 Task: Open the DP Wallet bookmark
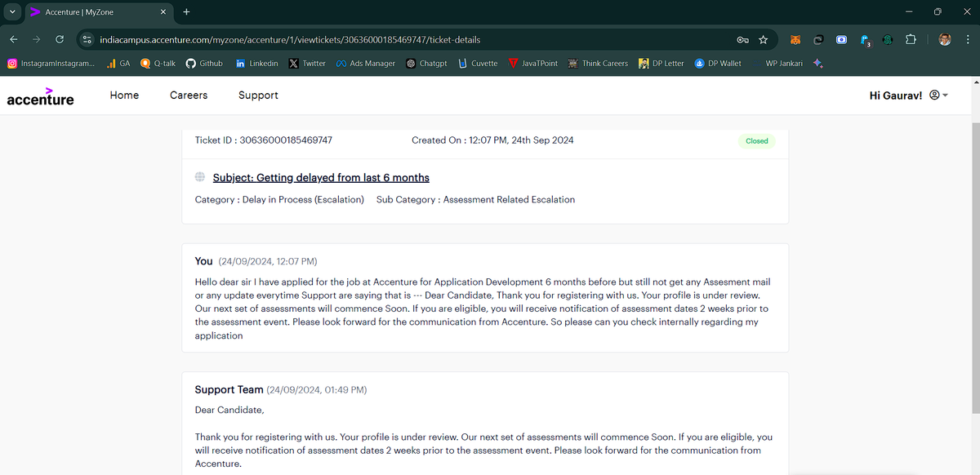click(x=718, y=63)
